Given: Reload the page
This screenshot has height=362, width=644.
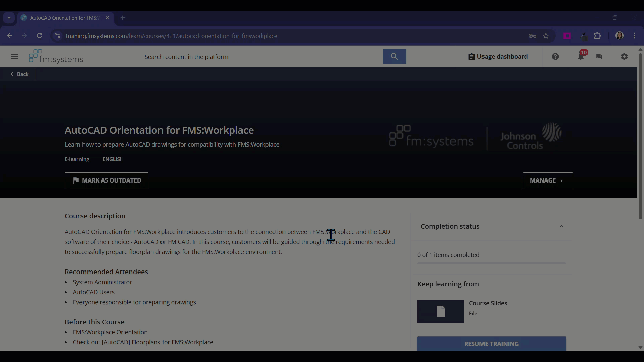Looking at the screenshot, I should coord(39,36).
